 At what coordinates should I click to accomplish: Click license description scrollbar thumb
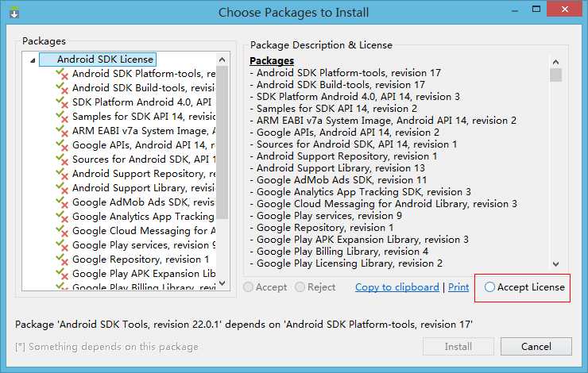point(555,75)
